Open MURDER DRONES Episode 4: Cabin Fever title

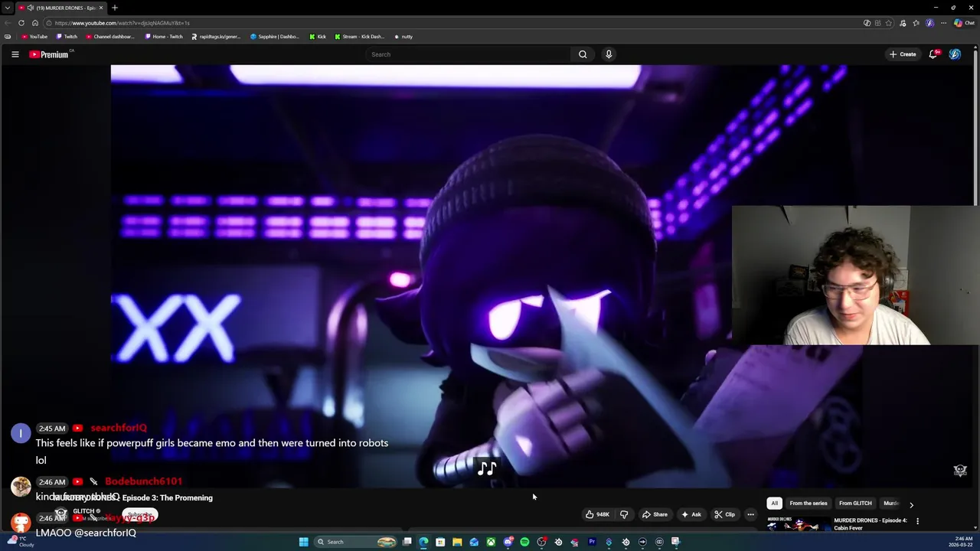(871, 524)
